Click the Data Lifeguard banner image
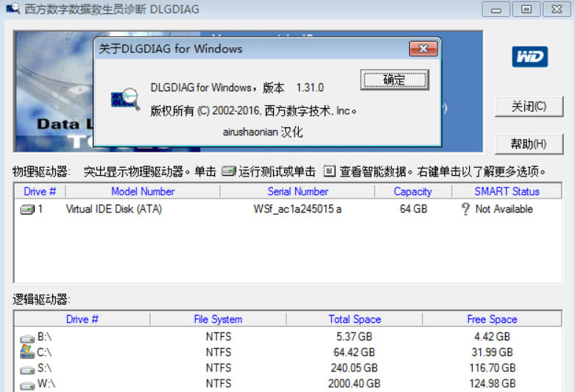 point(54,92)
